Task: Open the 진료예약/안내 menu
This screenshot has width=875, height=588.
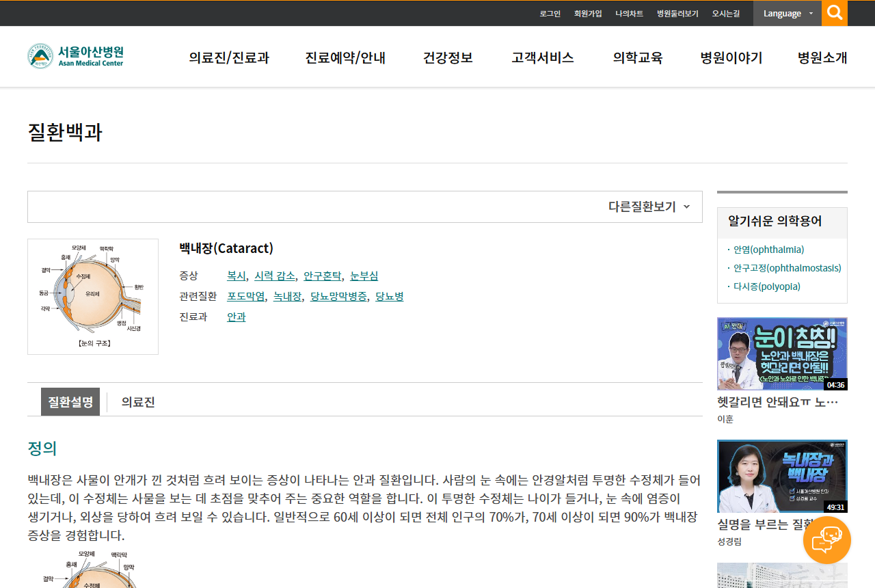Action: (345, 57)
